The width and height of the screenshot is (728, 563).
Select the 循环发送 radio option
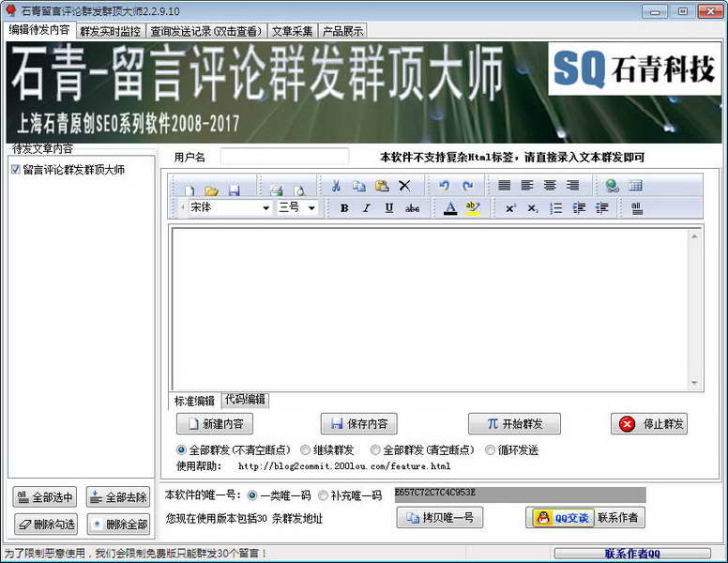490,449
